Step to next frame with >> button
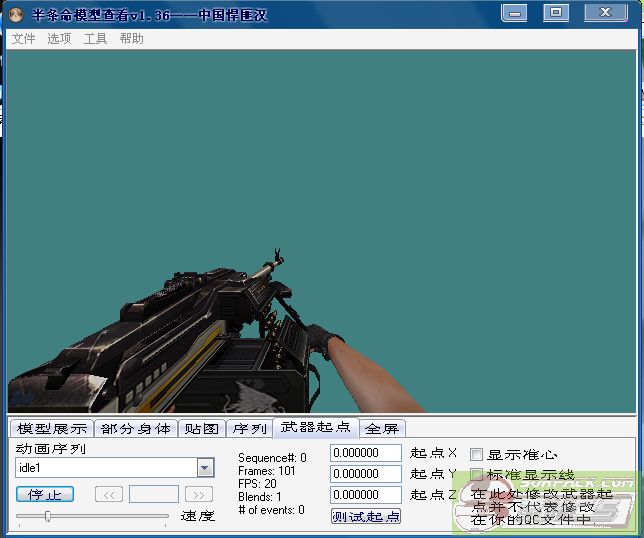Screen dimensions: 644x538 [199, 494]
